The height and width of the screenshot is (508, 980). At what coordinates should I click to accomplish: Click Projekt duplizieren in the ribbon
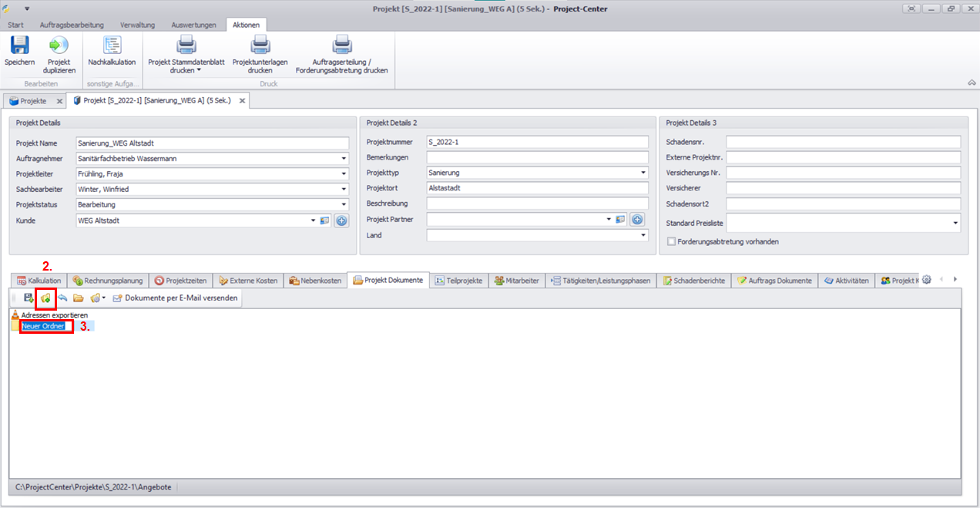59,46
